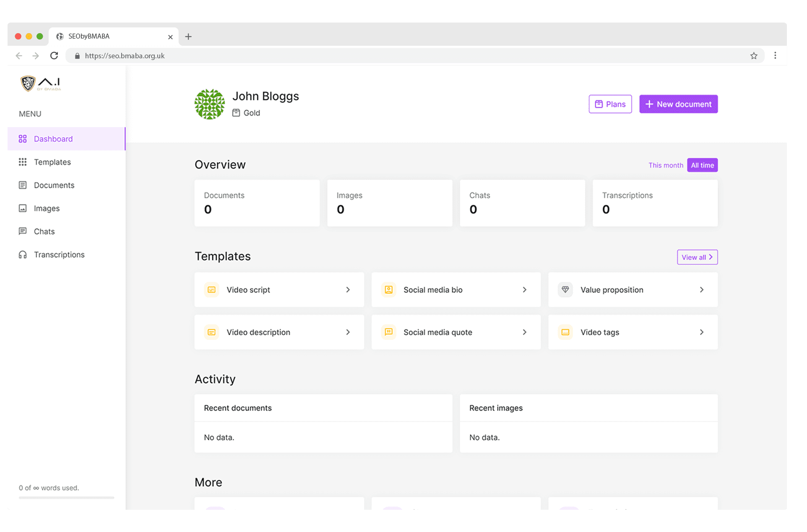Open the Plans button

point(610,104)
